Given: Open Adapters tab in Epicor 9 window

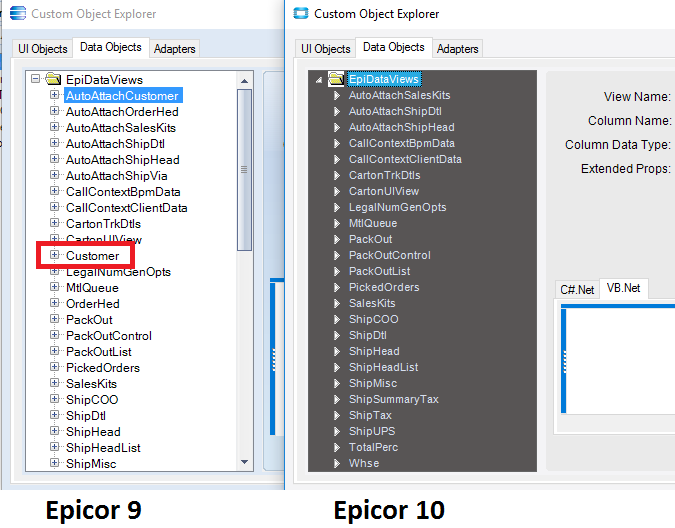Looking at the screenshot, I should pos(174,49).
